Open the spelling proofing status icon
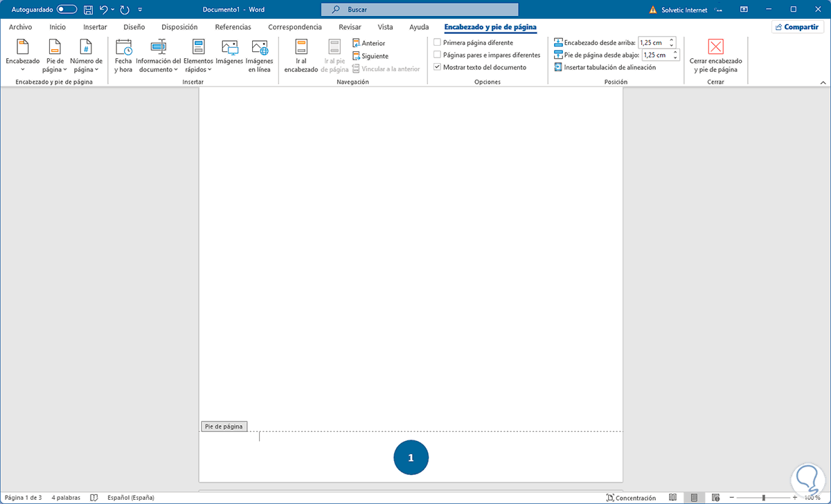 pyautogui.click(x=94, y=498)
